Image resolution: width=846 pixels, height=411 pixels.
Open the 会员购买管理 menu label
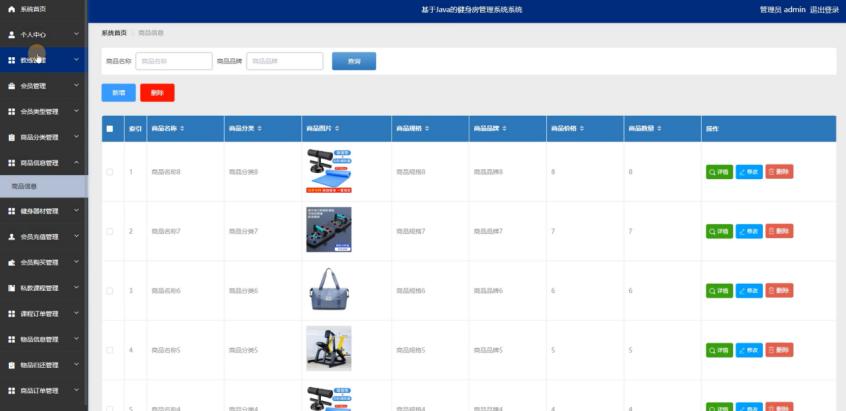[x=39, y=263]
